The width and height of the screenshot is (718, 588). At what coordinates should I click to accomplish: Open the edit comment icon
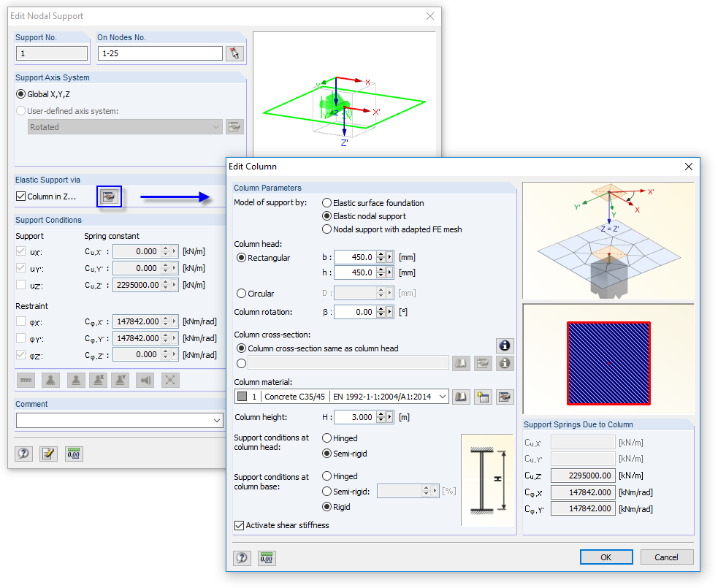point(48,454)
